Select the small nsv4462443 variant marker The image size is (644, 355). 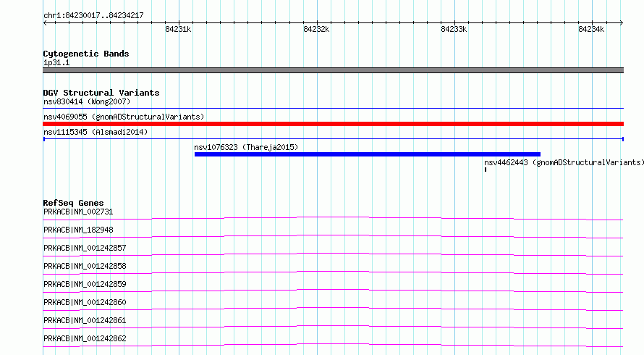click(x=486, y=170)
